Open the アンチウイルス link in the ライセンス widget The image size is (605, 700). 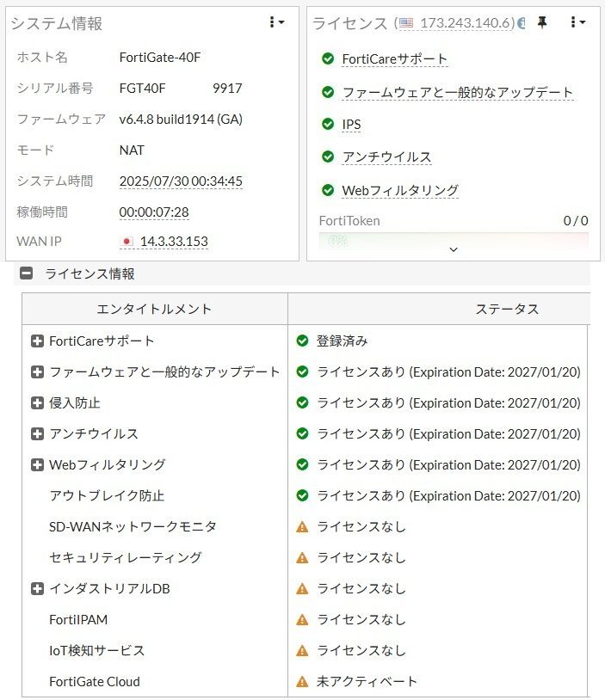point(386,157)
